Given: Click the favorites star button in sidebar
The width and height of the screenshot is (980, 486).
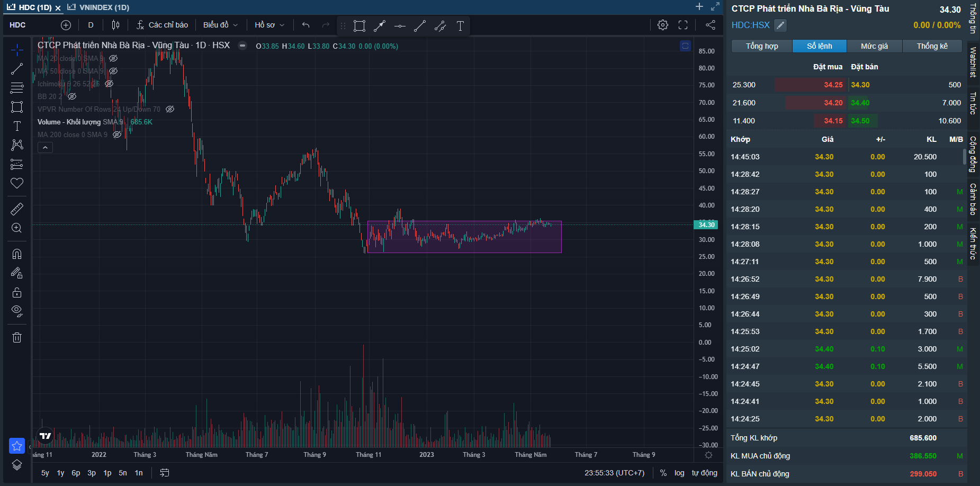Looking at the screenshot, I should coord(17,446).
